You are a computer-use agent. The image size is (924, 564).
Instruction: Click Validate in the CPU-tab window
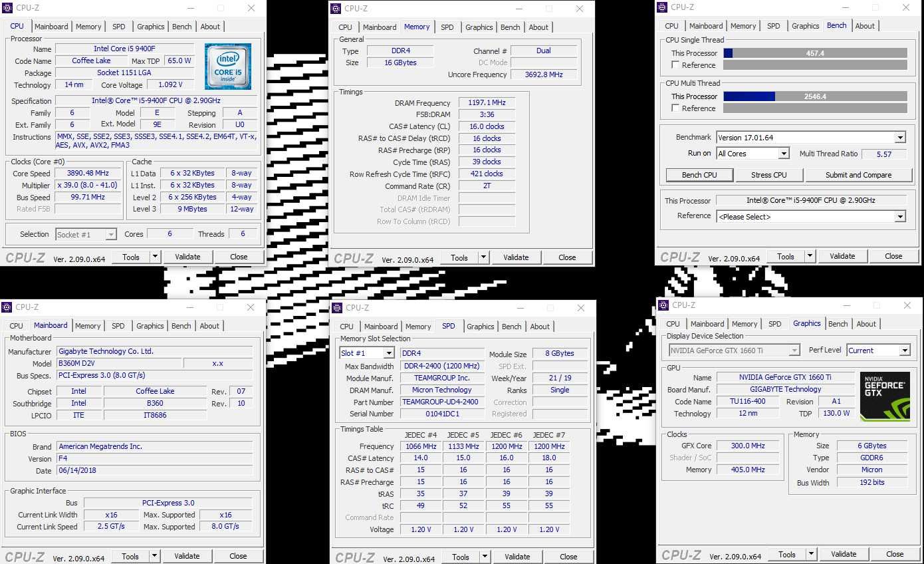(x=187, y=257)
